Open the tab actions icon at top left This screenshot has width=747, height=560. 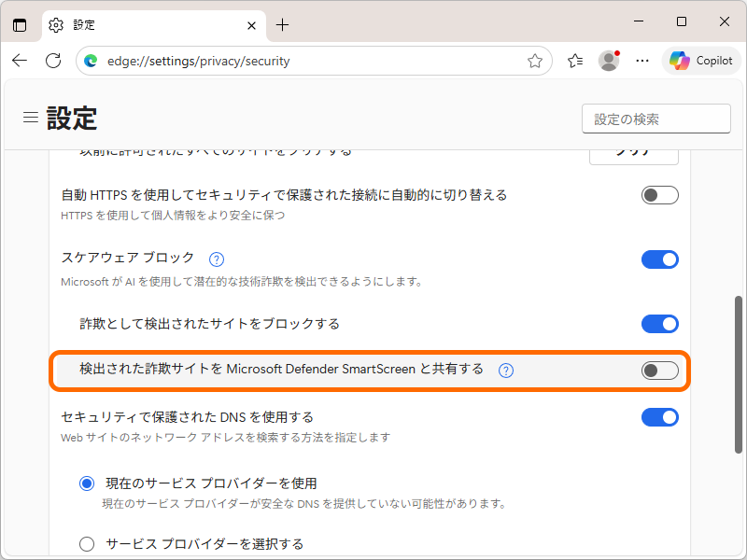[20, 24]
